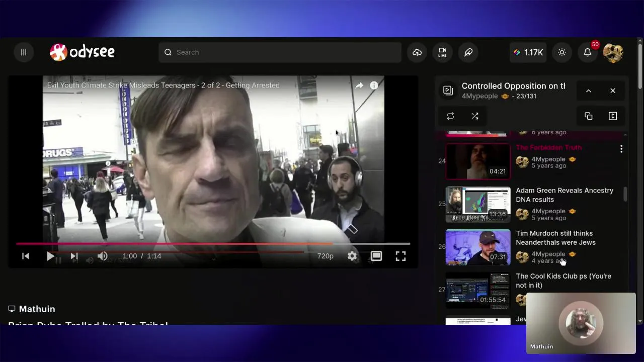Click channel avatar beside Forbidden Truth video
Viewport: 644px width, 362px height.
522,162
